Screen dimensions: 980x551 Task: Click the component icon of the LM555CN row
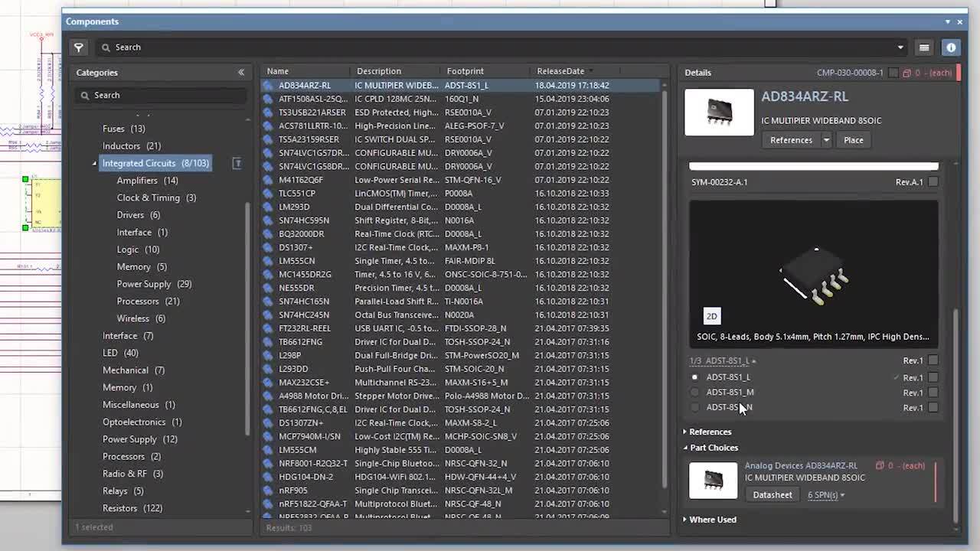(268, 261)
